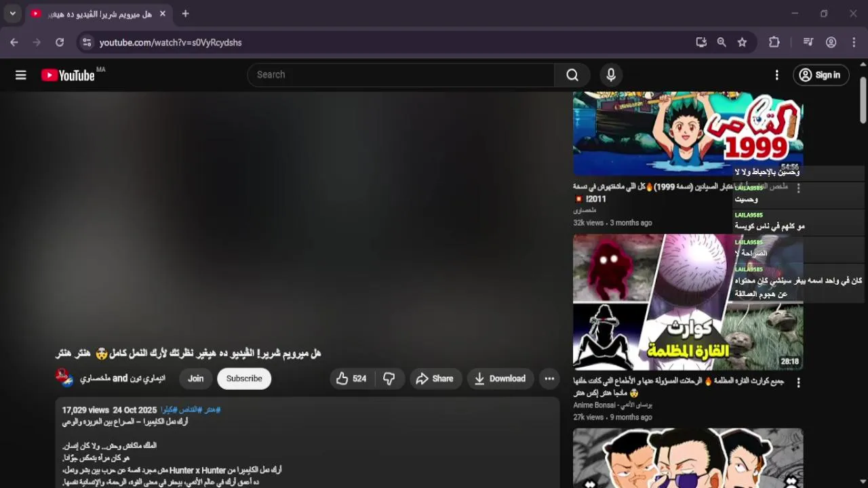This screenshot has height=488, width=868.
Task: Go back in browser history
Action: pos(14,42)
